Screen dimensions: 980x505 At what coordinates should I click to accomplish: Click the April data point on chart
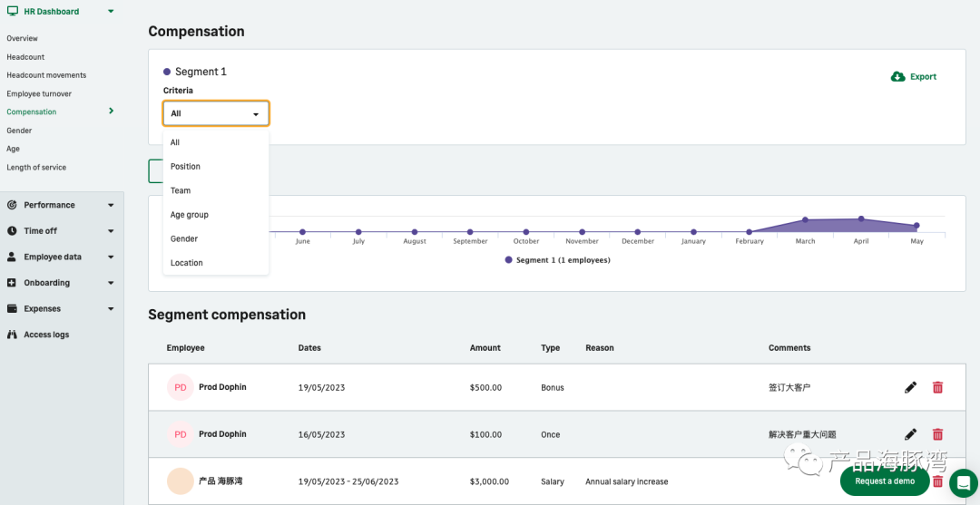(861, 219)
